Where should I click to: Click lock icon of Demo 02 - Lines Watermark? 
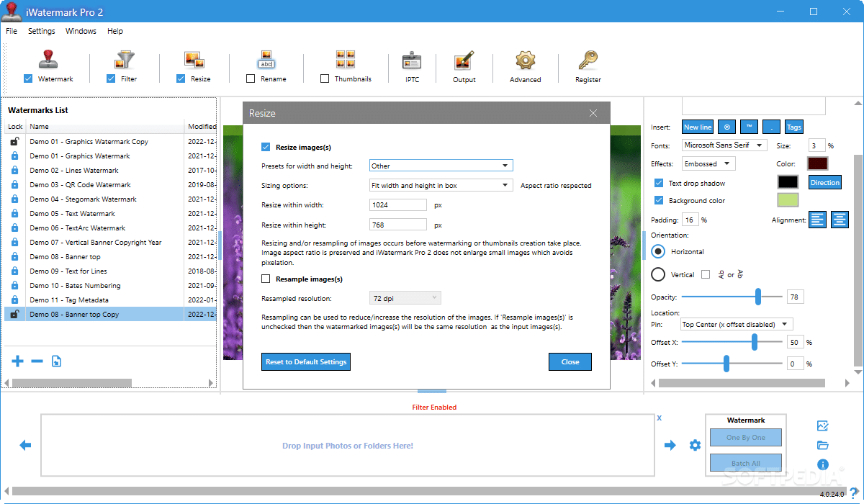pyautogui.click(x=14, y=171)
